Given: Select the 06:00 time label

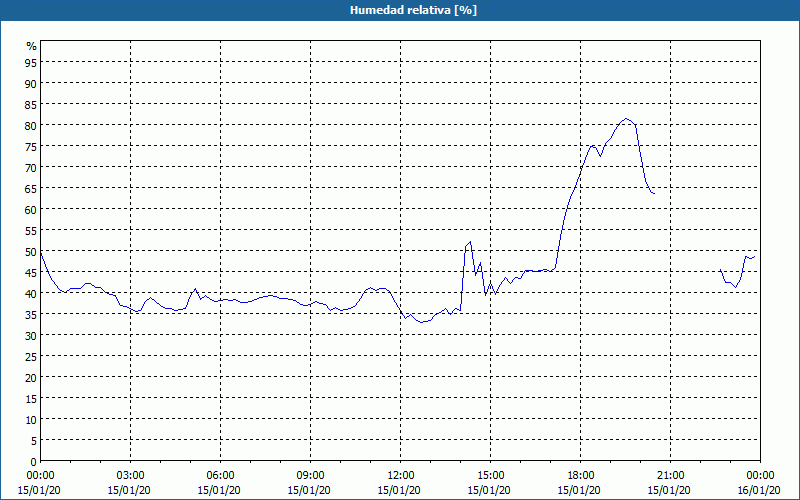Looking at the screenshot, I should click(220, 476).
